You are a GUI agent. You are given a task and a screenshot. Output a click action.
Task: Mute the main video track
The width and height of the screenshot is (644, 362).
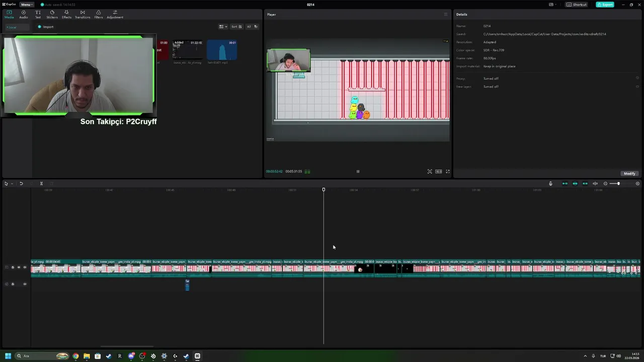[25, 267]
